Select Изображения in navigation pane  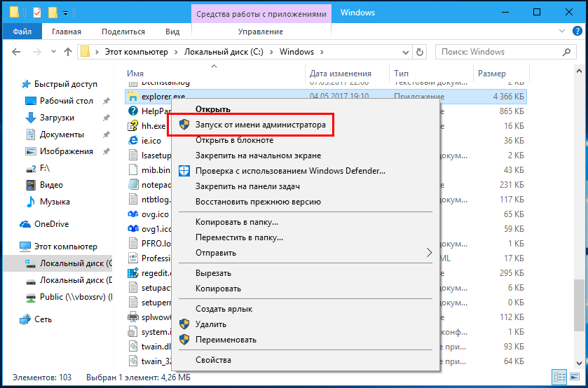tap(67, 151)
